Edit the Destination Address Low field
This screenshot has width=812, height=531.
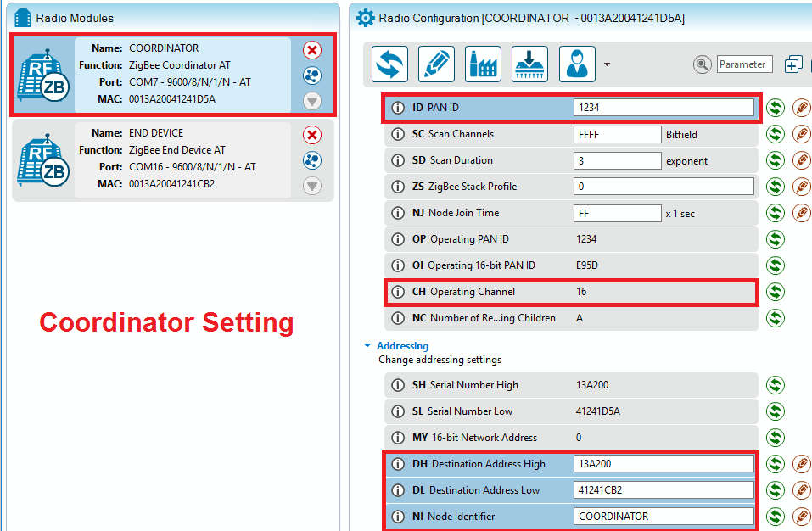(x=664, y=490)
